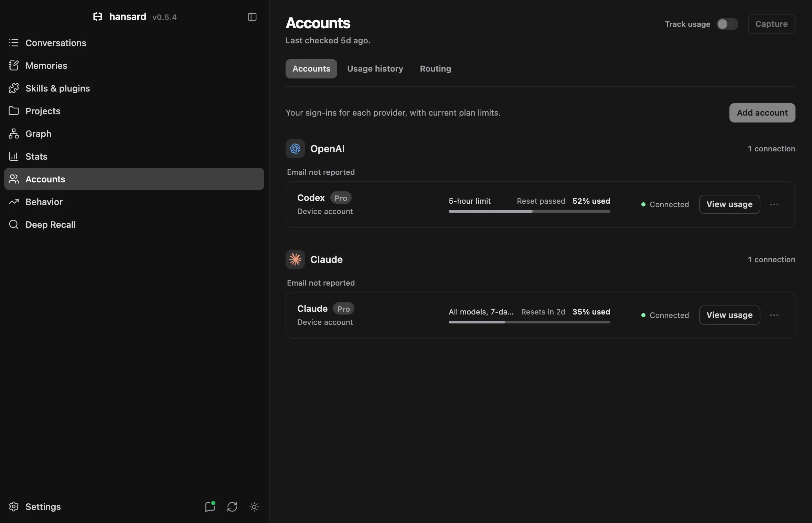Select the Accounts people icon

click(14, 179)
